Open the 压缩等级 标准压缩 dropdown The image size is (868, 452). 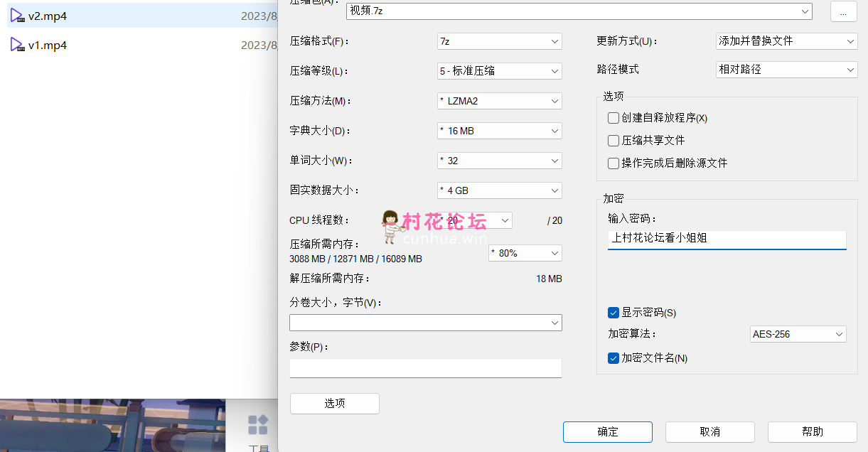[x=500, y=71]
